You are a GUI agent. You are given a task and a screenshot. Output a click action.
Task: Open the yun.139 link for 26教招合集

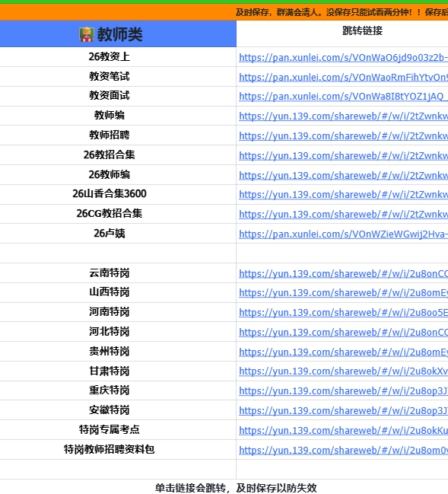[343, 155]
